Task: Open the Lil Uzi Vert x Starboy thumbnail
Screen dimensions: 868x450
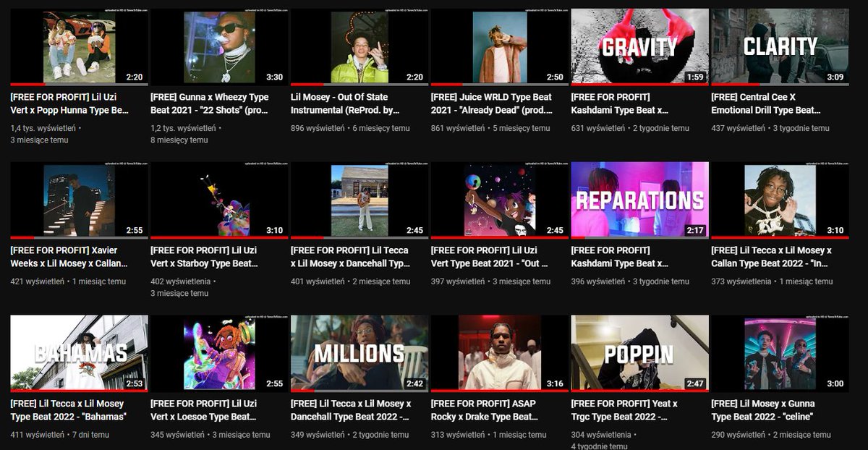Action: [219, 200]
